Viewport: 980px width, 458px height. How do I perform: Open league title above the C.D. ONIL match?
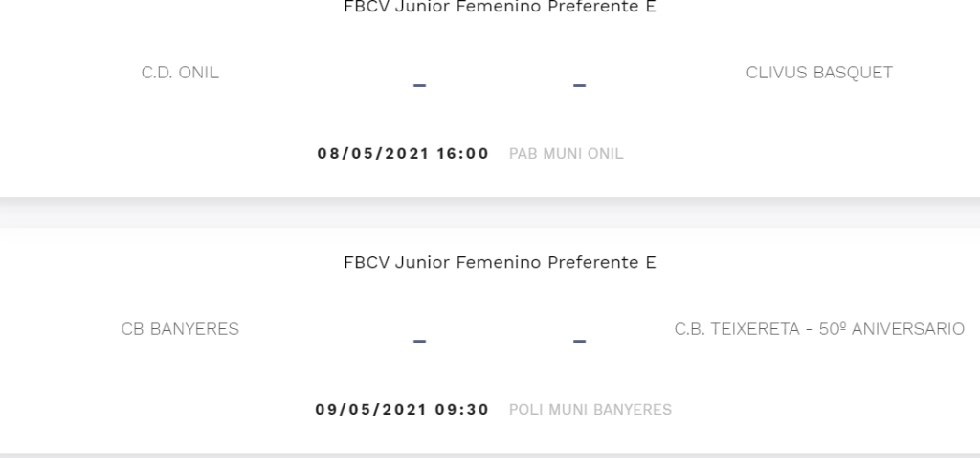tap(500, 8)
